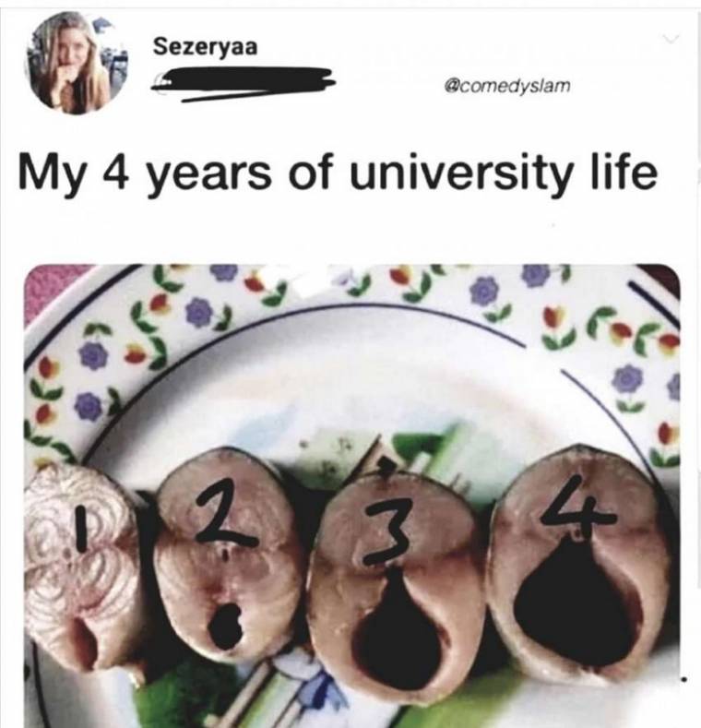
Task: Select the 'My 4 years of university life' text
Action: [x=338, y=175]
